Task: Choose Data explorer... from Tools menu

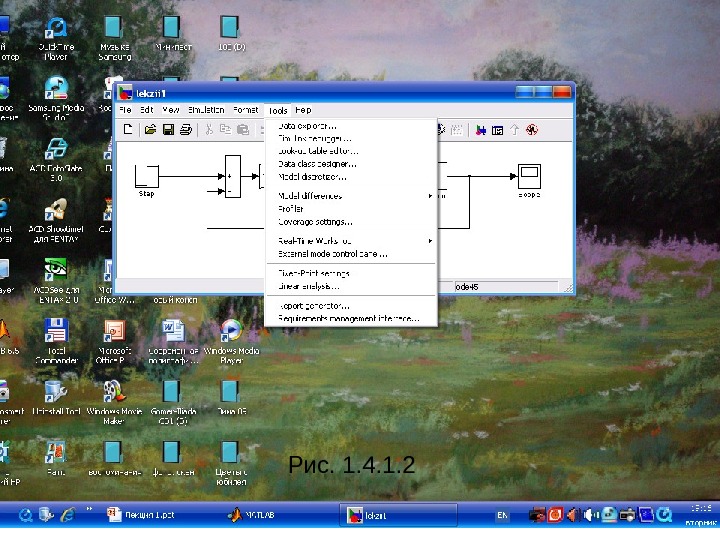Action: tap(351, 126)
